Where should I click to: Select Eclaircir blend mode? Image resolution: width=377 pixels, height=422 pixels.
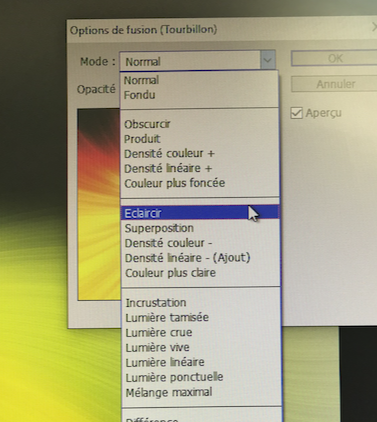tap(200, 213)
